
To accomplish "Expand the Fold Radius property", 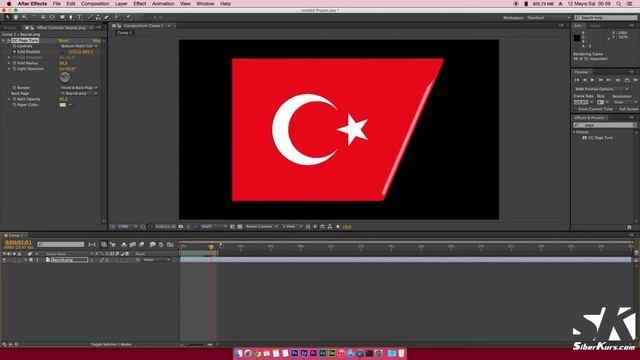I will coord(9,63).
